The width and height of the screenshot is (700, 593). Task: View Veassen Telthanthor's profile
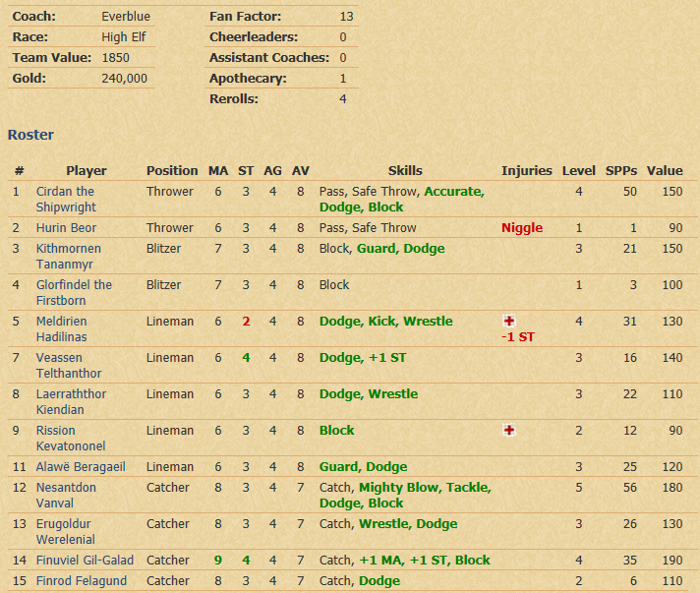click(x=69, y=365)
